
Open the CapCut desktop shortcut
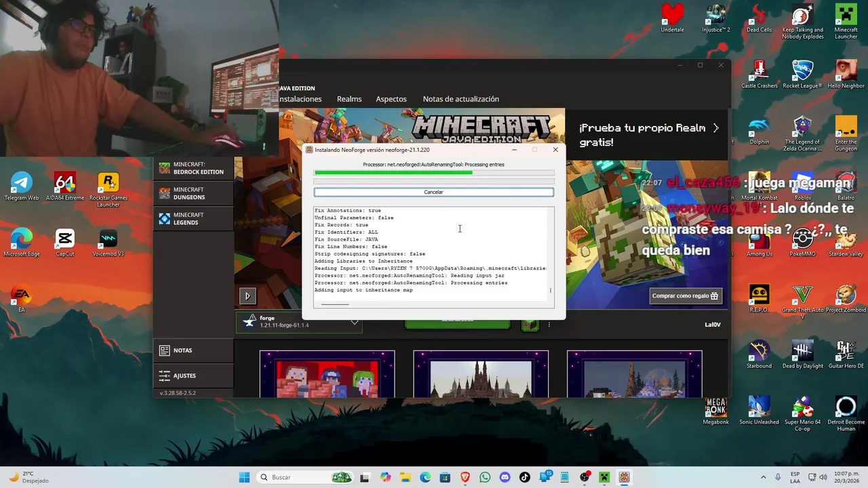tap(65, 243)
